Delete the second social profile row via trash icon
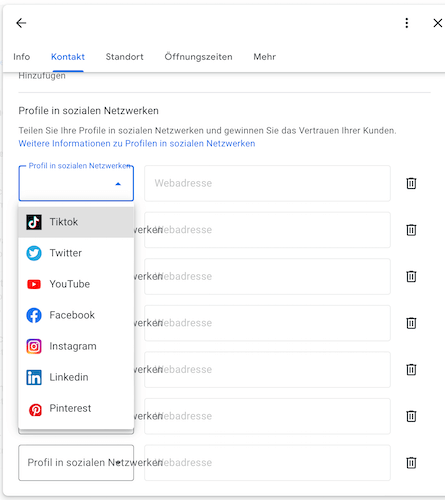Viewport: 445px width, 500px height. (411, 230)
